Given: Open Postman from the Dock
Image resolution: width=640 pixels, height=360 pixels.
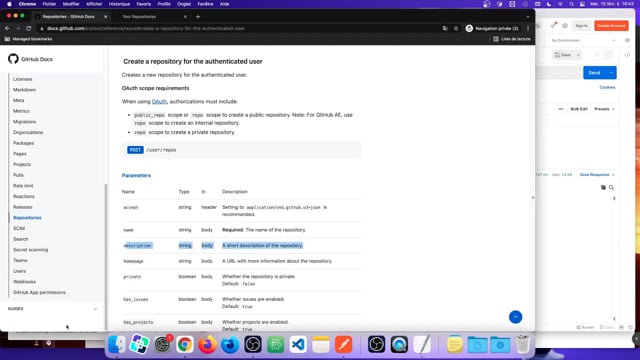Looking at the screenshot, I should tap(344, 344).
